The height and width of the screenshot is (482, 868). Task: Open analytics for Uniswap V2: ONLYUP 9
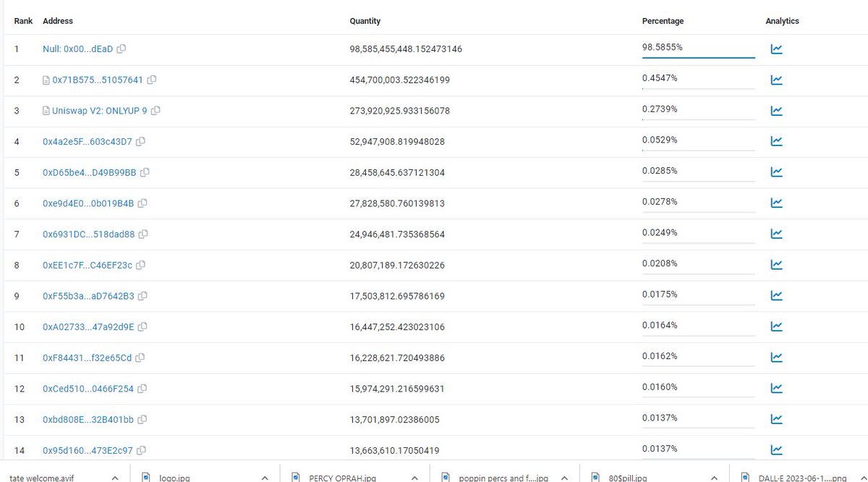776,111
